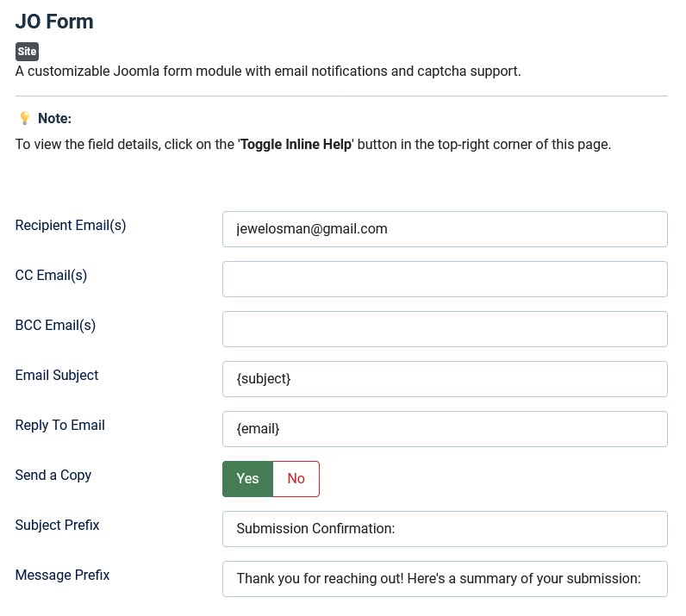Click the Message Prefix label
The width and height of the screenshot is (686, 616).
click(x=63, y=575)
